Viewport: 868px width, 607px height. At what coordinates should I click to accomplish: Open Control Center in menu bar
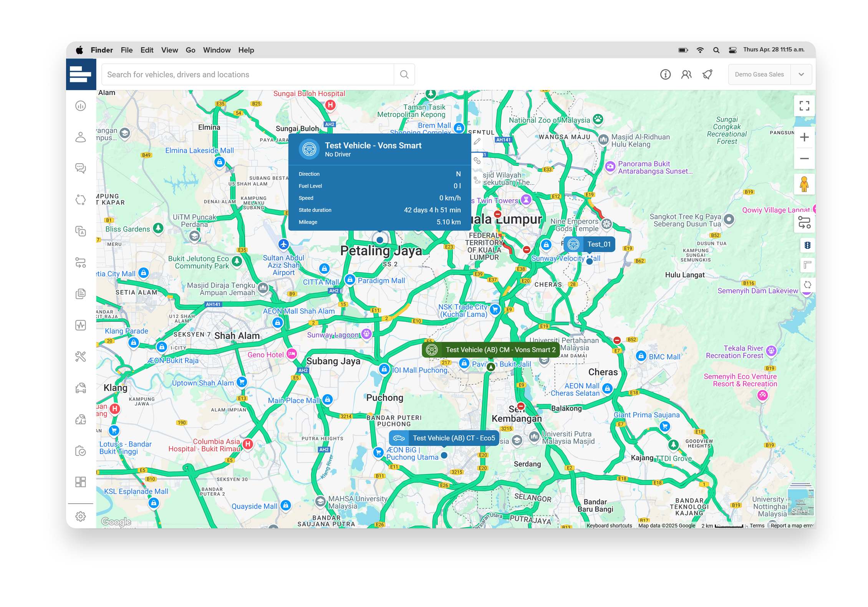732,50
